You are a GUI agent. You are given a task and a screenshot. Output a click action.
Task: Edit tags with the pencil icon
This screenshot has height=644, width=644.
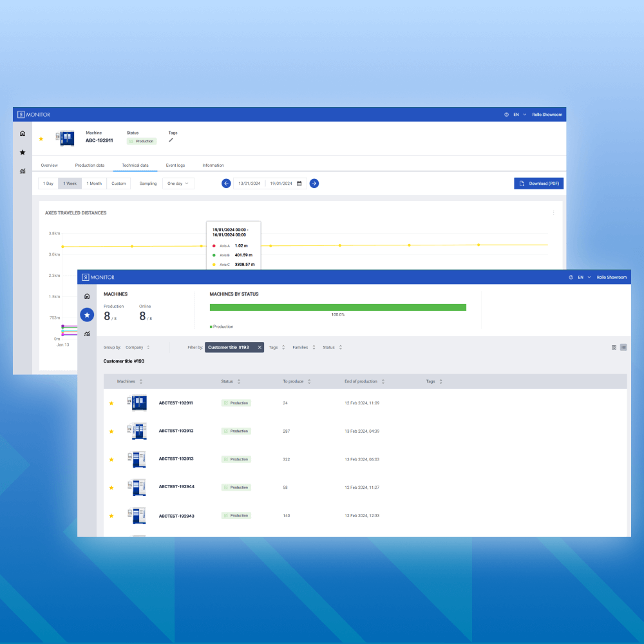(172, 140)
